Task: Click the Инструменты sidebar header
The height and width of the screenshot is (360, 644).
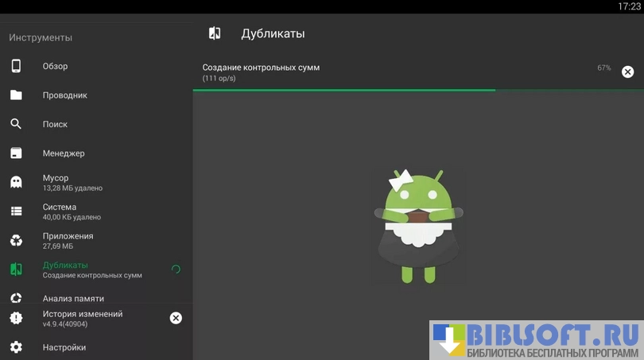Action: (x=41, y=37)
